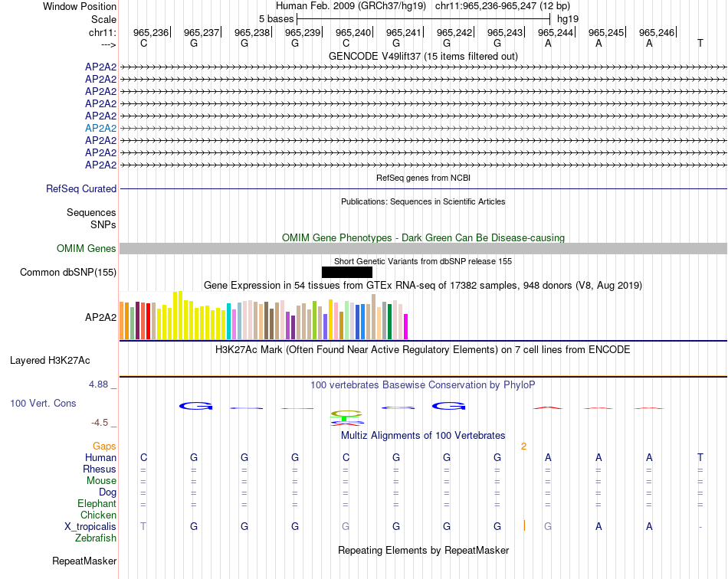
Task: Click 'Short Genetic Variants from dbSNP release 155'
Action: point(423,261)
